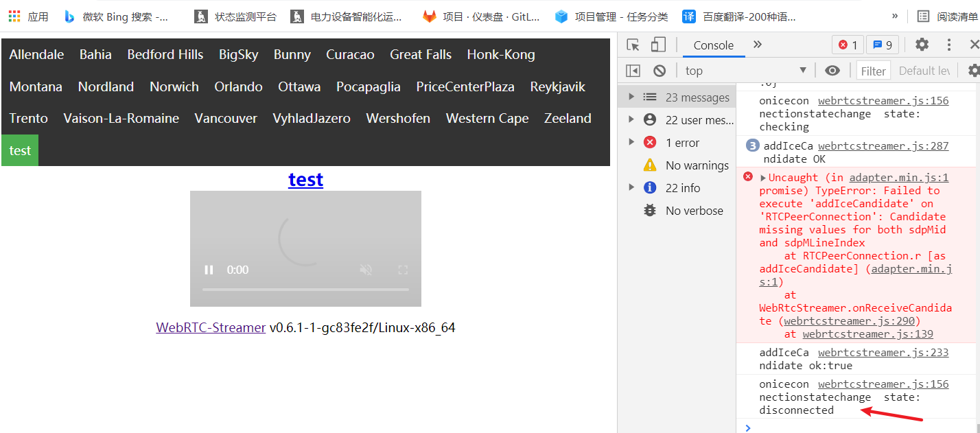Open the WebRTC-Streamer link
Viewport: 980px width, 433px height.
[x=210, y=327]
